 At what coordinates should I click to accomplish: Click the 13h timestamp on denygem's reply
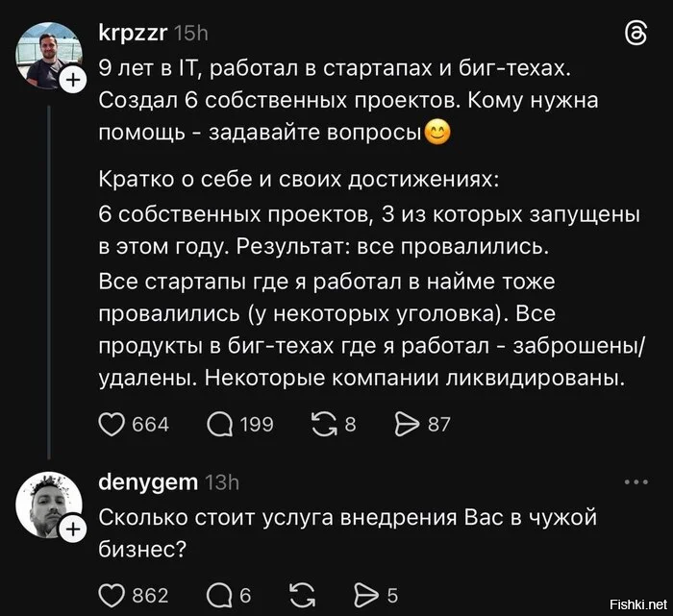[222, 481]
